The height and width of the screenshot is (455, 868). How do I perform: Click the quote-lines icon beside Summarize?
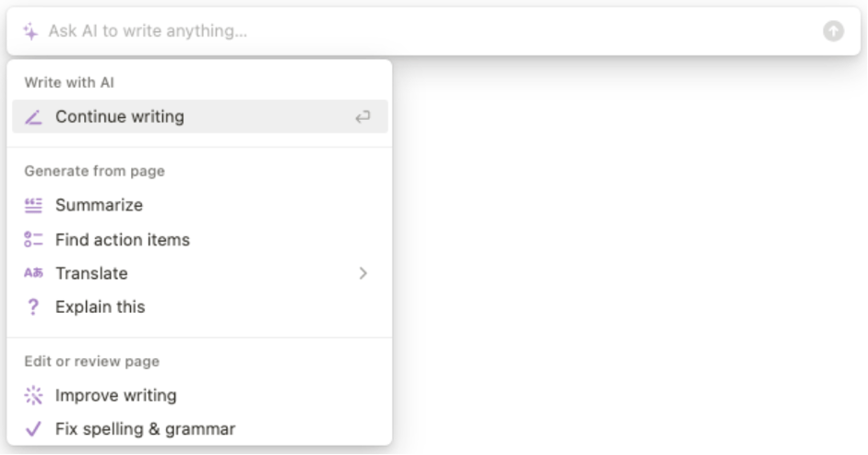click(x=33, y=206)
